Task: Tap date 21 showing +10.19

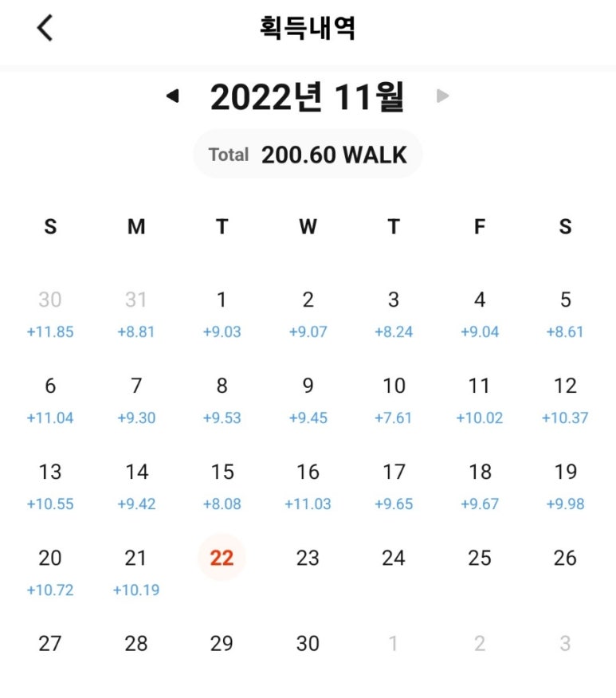Action: [x=135, y=572]
